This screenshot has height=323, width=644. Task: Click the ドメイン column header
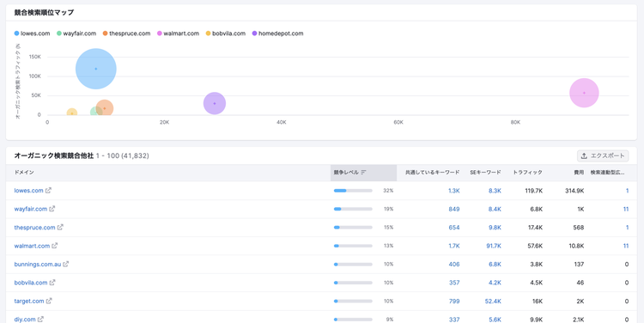click(24, 173)
